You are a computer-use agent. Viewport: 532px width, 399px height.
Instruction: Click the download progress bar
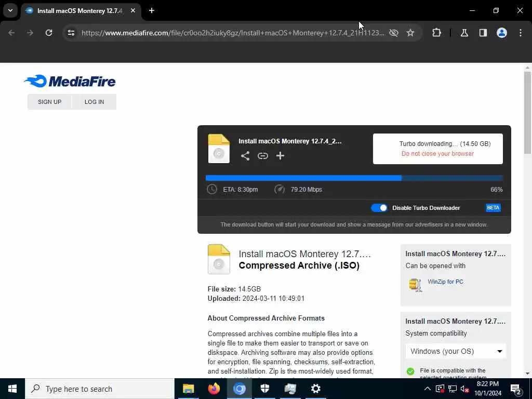click(x=354, y=178)
